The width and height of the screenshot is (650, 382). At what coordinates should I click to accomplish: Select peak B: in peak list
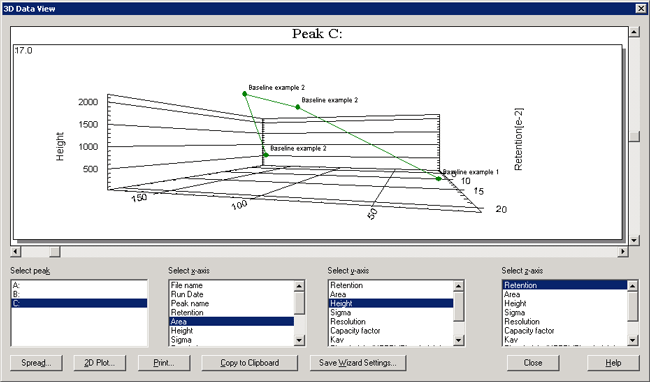(79, 294)
